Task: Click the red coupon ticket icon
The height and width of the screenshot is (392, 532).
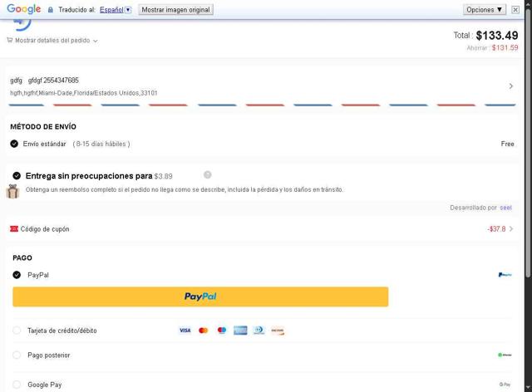Action: click(x=14, y=229)
